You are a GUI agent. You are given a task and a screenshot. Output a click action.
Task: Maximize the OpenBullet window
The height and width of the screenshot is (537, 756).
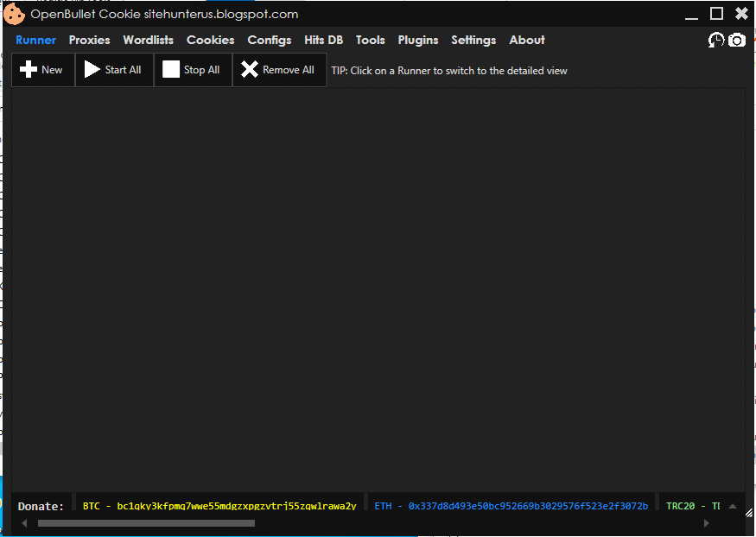point(716,14)
